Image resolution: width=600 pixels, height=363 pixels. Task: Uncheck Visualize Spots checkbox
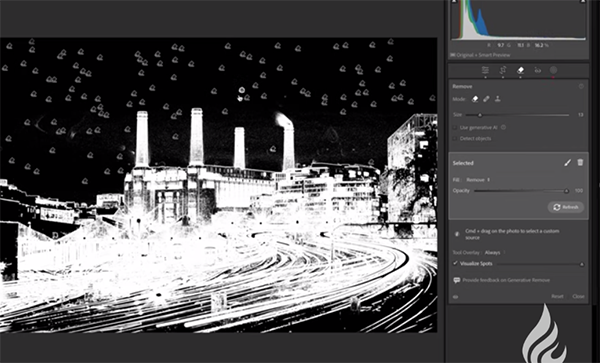[455, 263]
